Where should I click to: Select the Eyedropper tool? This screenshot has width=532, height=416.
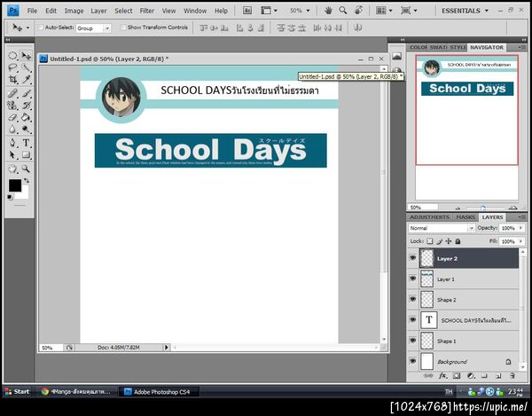[x=26, y=80]
